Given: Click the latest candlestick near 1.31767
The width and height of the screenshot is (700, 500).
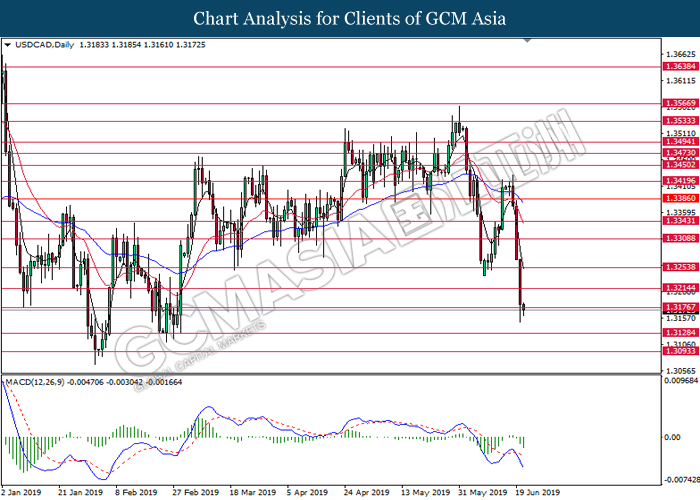Looking at the screenshot, I should tap(524, 308).
